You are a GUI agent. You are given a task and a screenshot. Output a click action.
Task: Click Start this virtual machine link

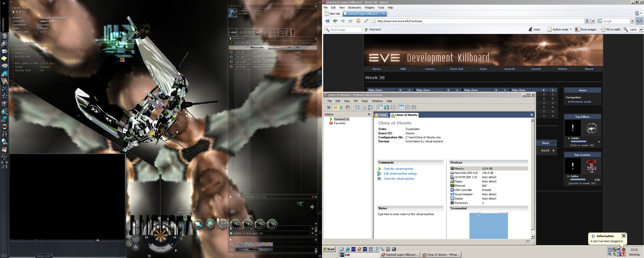pyautogui.click(x=398, y=169)
